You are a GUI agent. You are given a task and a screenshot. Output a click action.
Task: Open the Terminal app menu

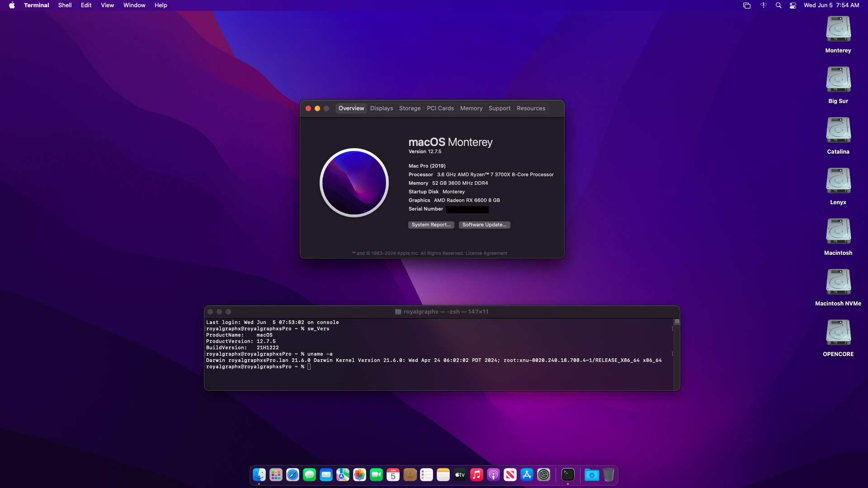point(36,5)
